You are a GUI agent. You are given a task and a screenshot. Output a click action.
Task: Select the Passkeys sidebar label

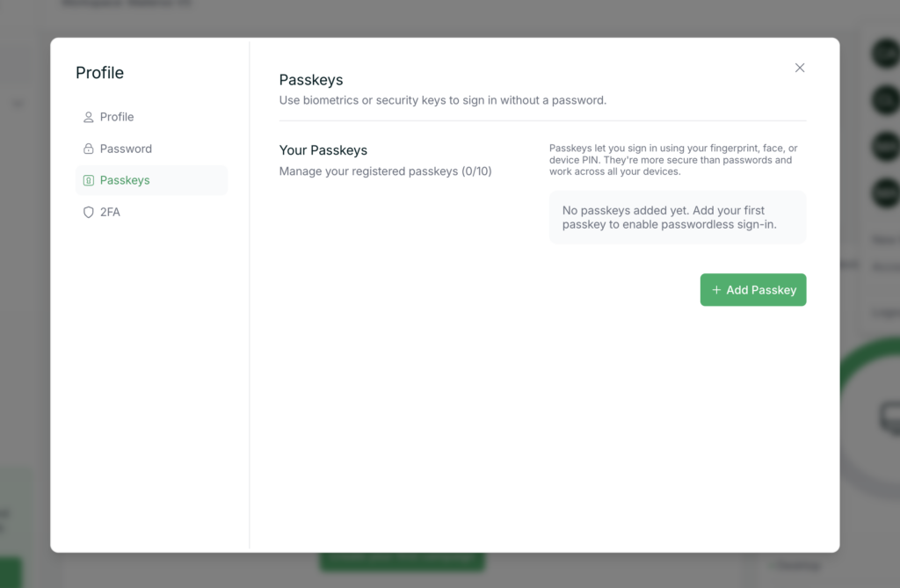[x=125, y=180]
